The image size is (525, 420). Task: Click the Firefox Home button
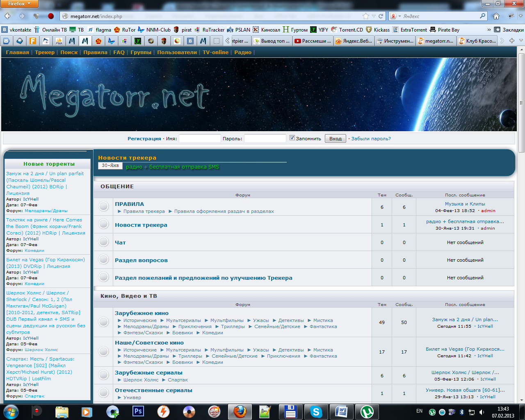point(496,16)
